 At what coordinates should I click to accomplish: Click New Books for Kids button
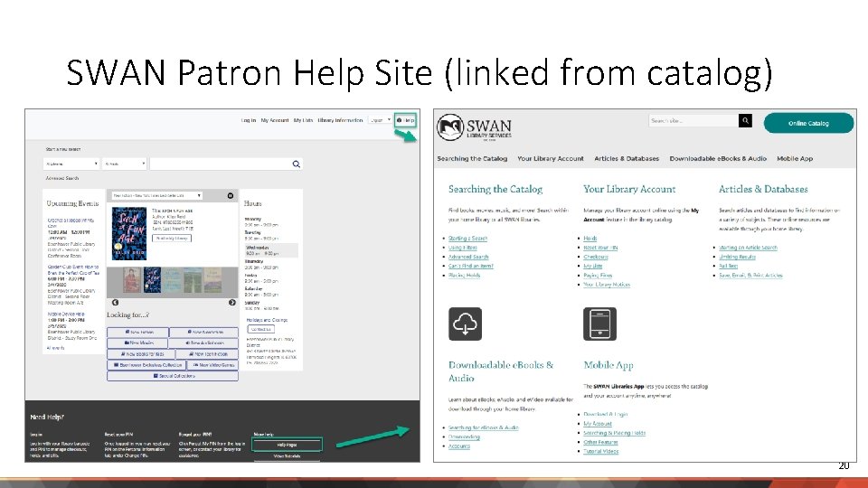[x=141, y=354]
